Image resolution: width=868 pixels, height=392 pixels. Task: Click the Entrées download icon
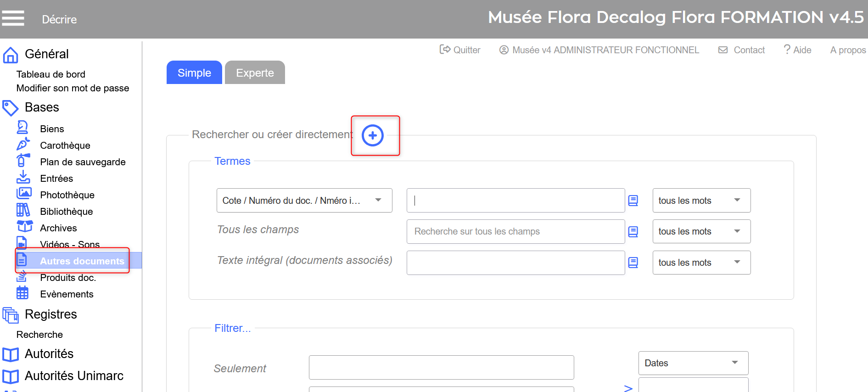pyautogui.click(x=23, y=177)
